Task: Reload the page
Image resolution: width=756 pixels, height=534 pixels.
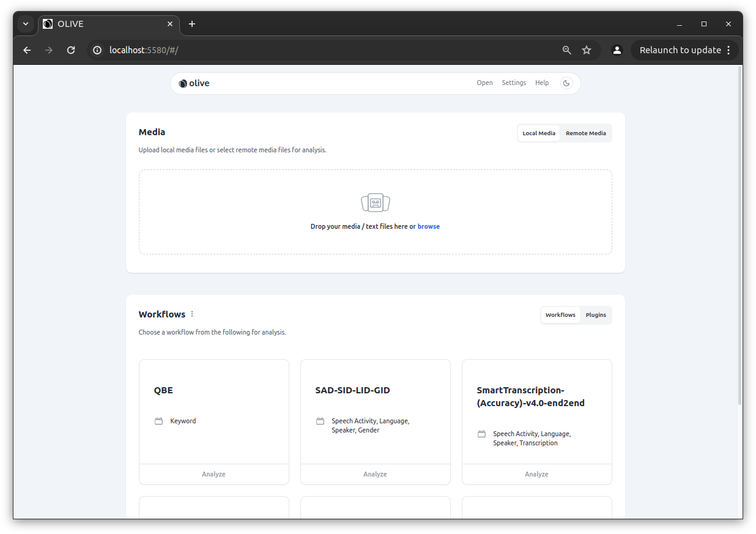Action: point(70,50)
